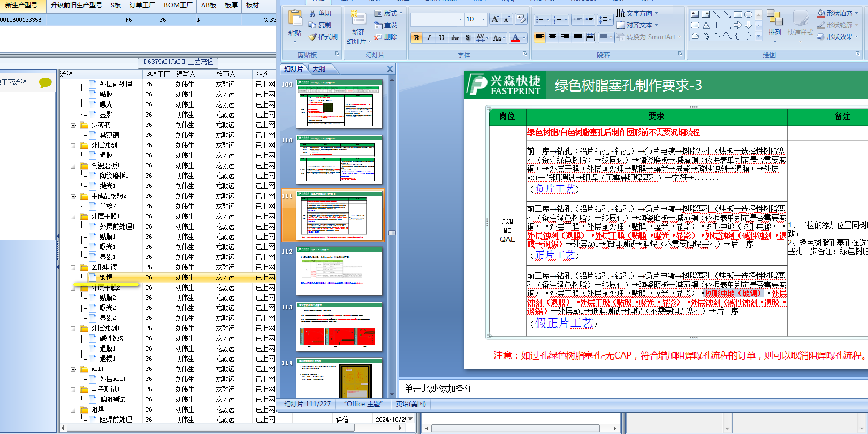Open the Text Direction (文字方向) dropdown
868x434 pixels.
[637, 13]
